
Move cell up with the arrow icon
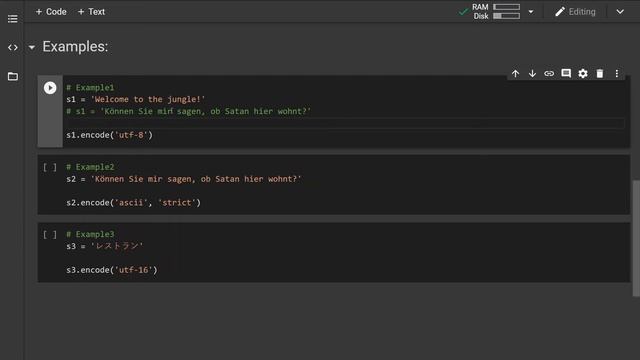click(516, 73)
